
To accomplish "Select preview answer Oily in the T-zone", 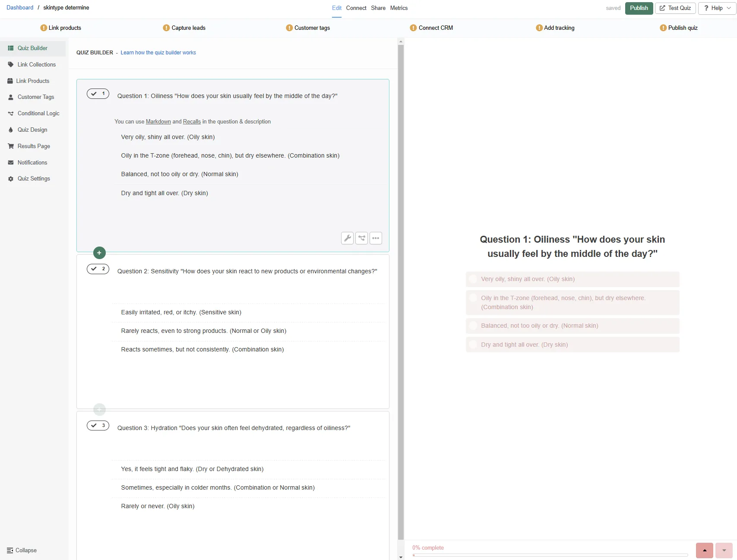I will (573, 303).
